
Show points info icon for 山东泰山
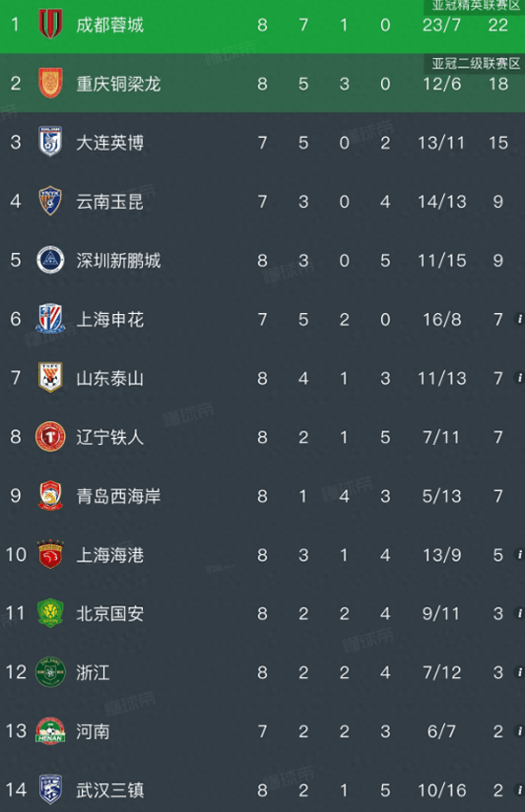click(519, 378)
